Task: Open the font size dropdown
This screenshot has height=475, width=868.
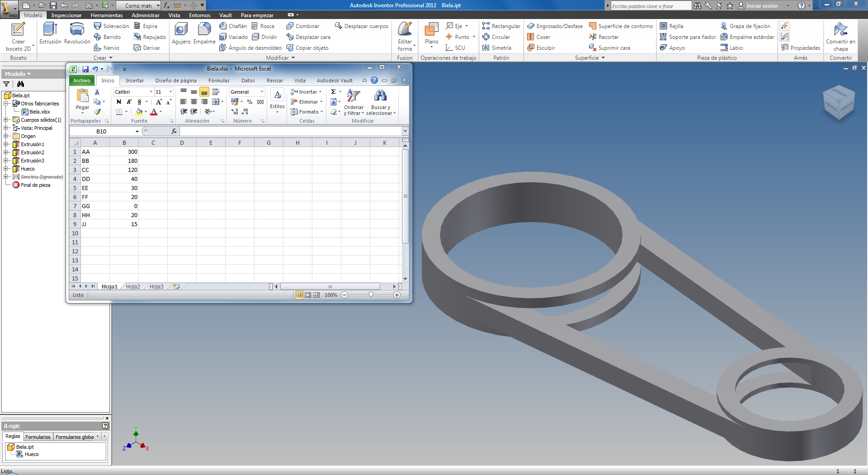Action: pos(170,92)
